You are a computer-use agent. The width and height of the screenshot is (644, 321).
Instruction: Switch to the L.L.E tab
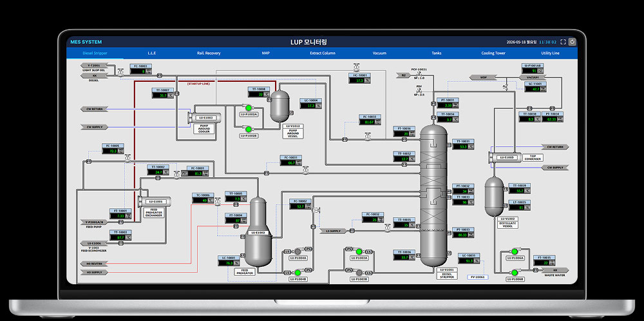click(152, 53)
